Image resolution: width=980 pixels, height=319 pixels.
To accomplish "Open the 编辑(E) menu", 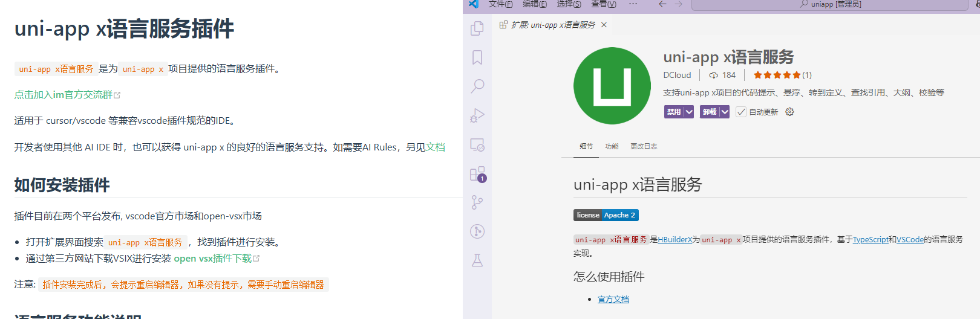I will (x=535, y=4).
